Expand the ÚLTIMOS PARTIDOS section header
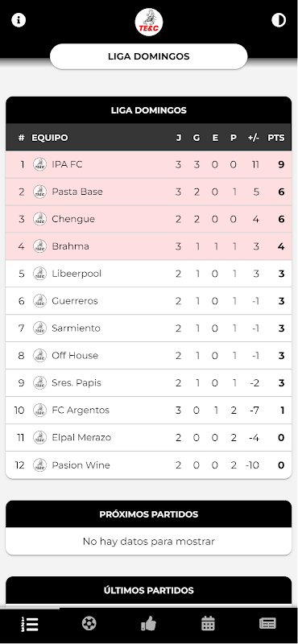 149,591
